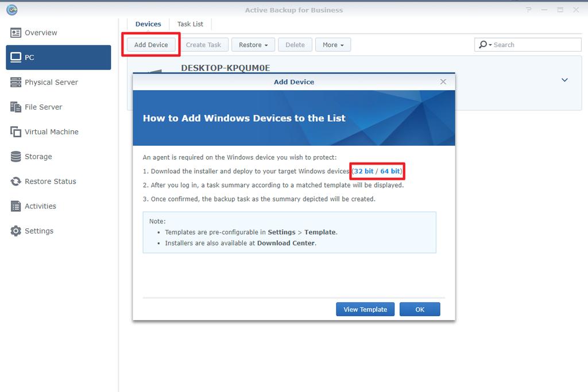Click the help question mark icon
The height and width of the screenshot is (392, 588).
pyautogui.click(x=528, y=10)
